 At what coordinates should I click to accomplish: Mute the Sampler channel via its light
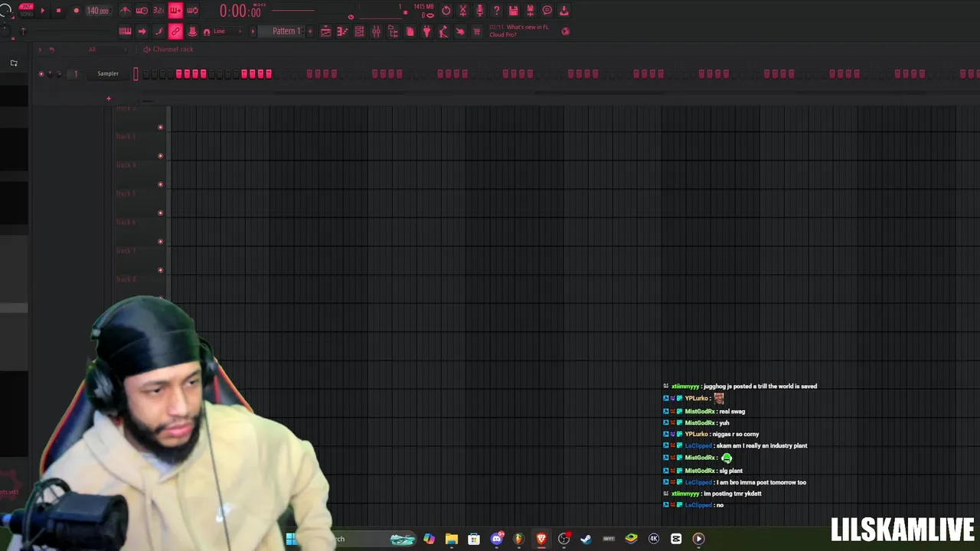[41, 74]
